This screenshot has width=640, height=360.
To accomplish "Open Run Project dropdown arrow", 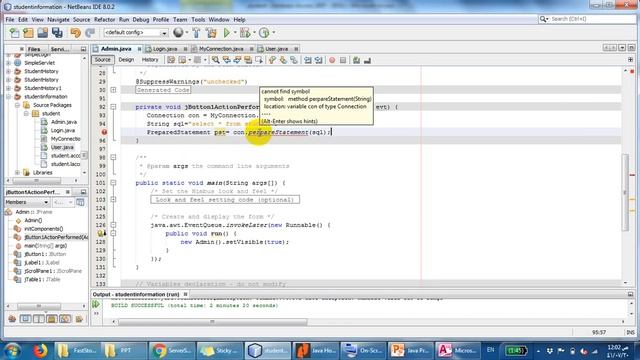I will tap(235, 33).
